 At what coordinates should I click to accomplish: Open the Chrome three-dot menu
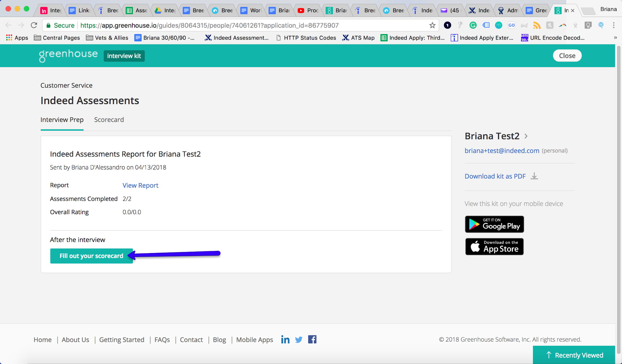(614, 25)
